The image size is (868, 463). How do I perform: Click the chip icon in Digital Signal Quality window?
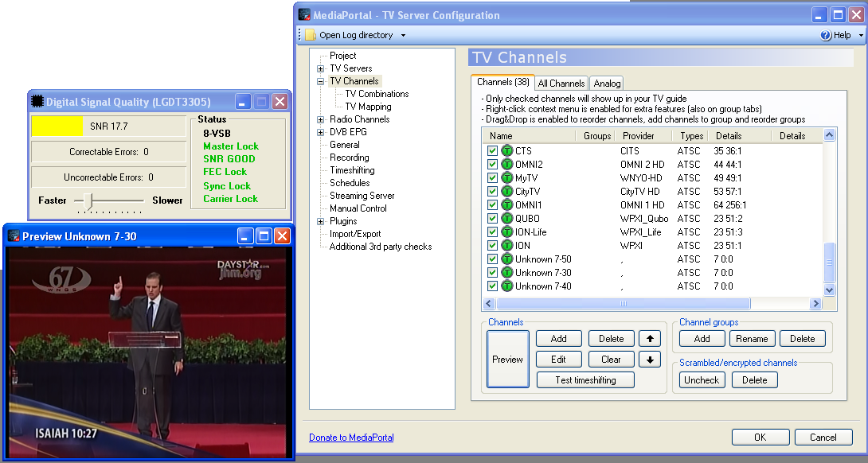coord(37,101)
